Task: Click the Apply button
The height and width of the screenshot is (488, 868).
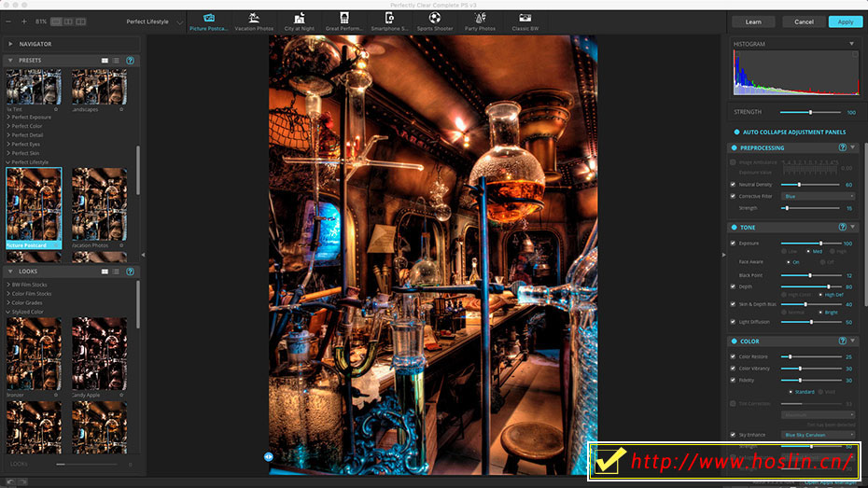Action: click(846, 21)
